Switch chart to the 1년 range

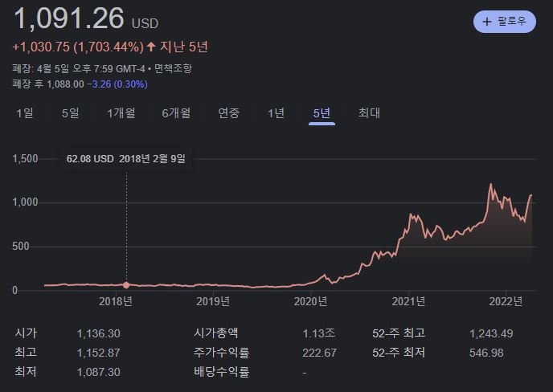tap(276, 113)
